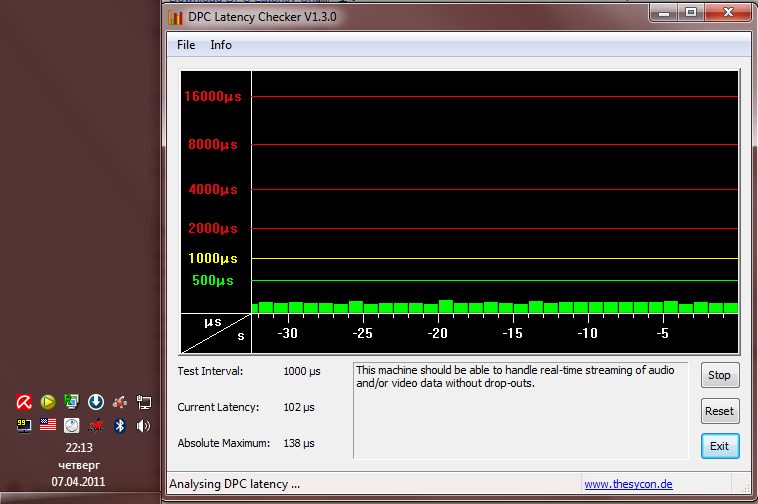Click the Exit button
Viewport: 758px width, 504px height.
coord(719,446)
